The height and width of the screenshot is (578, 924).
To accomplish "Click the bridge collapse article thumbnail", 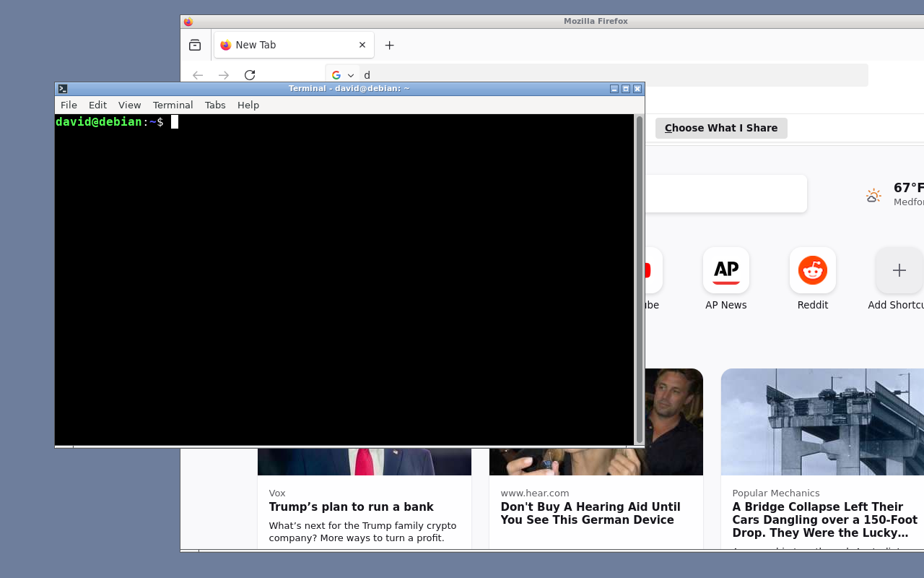I will click(822, 422).
